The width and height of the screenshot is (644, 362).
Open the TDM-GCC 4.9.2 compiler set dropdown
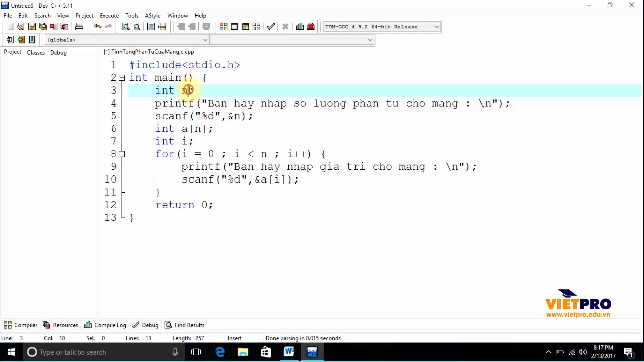(x=382, y=27)
